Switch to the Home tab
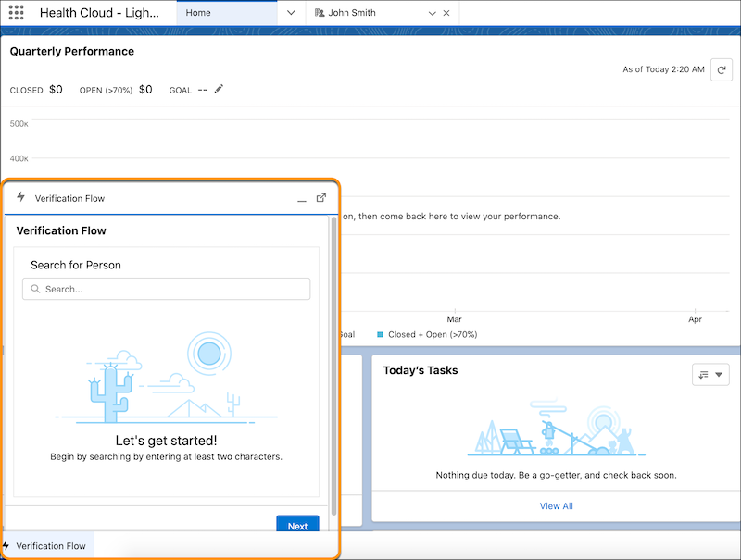Viewport: 741px width, 560px height. tap(227, 13)
